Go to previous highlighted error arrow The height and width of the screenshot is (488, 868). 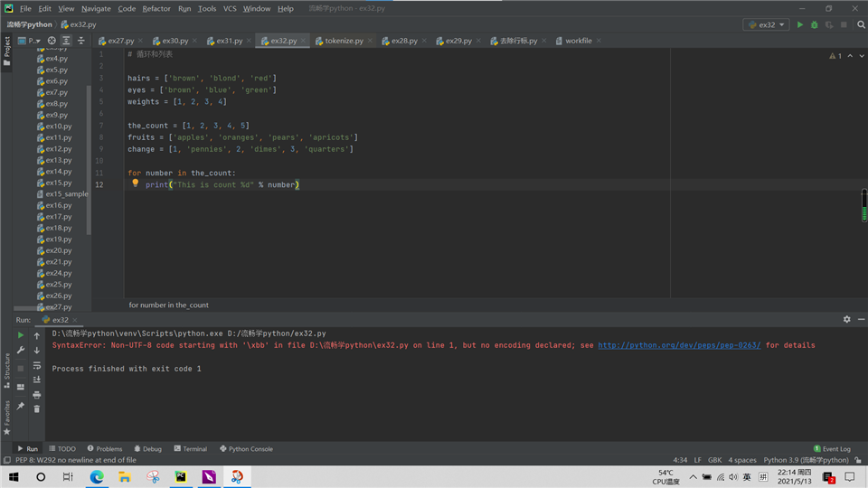click(850, 56)
